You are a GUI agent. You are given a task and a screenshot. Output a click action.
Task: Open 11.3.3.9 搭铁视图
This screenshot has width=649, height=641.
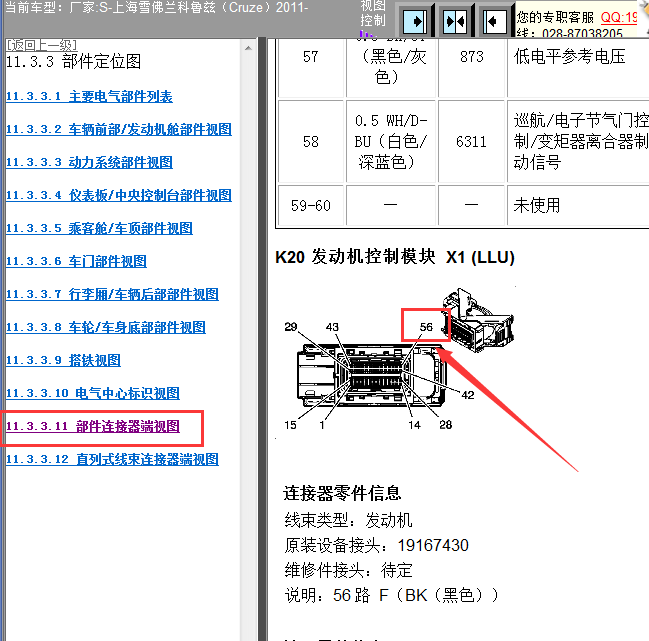click(63, 360)
